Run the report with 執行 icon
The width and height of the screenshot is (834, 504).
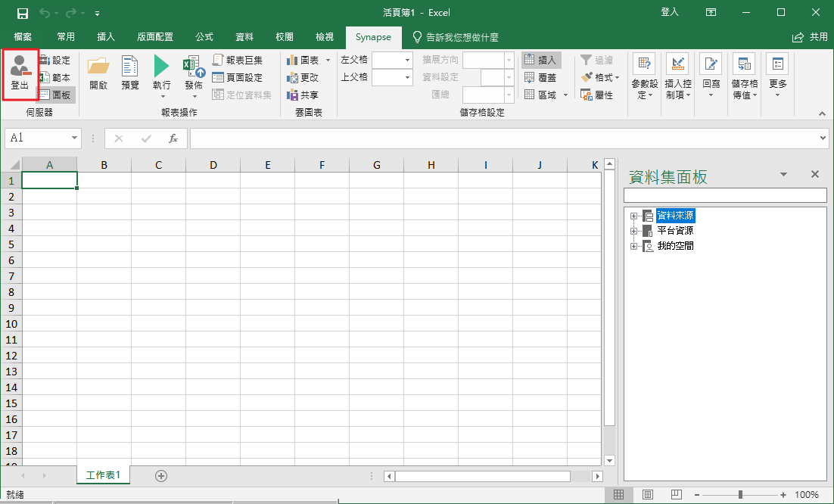click(162, 74)
